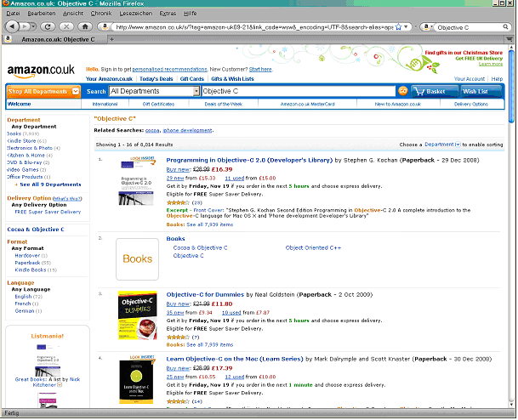
Task: Open Your Account link
Action: (470, 79)
